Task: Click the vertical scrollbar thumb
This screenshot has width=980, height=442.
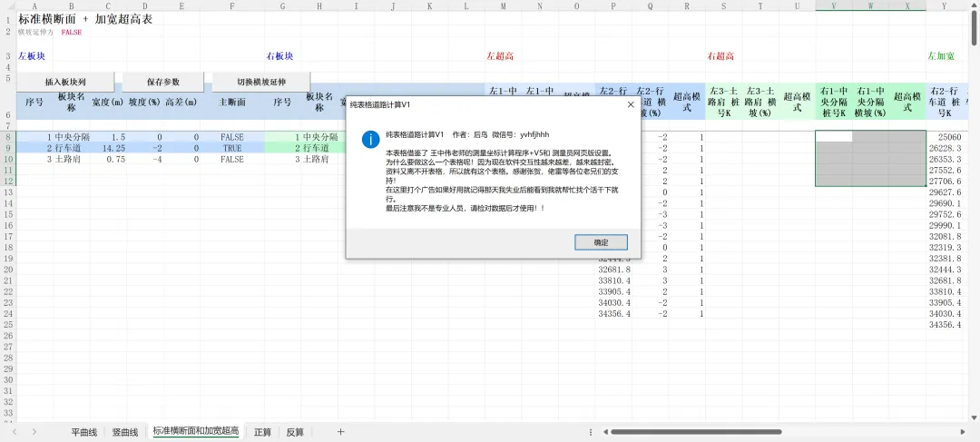Action: pos(975,28)
